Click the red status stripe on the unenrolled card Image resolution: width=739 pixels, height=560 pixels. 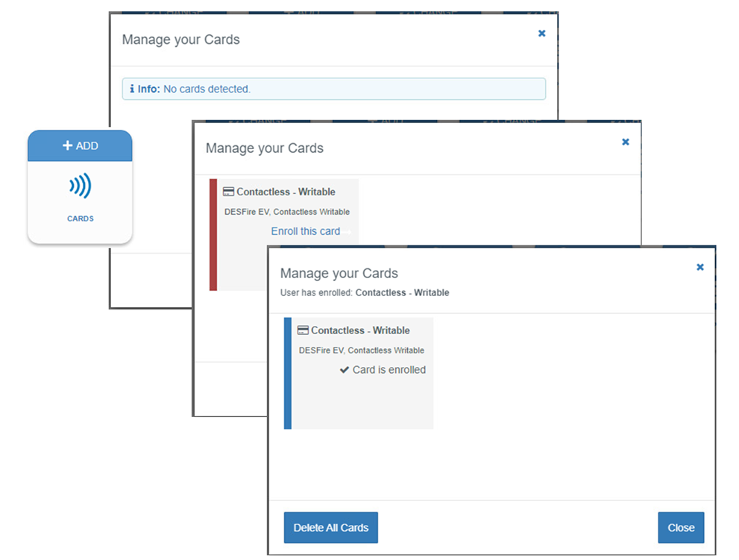click(x=213, y=234)
